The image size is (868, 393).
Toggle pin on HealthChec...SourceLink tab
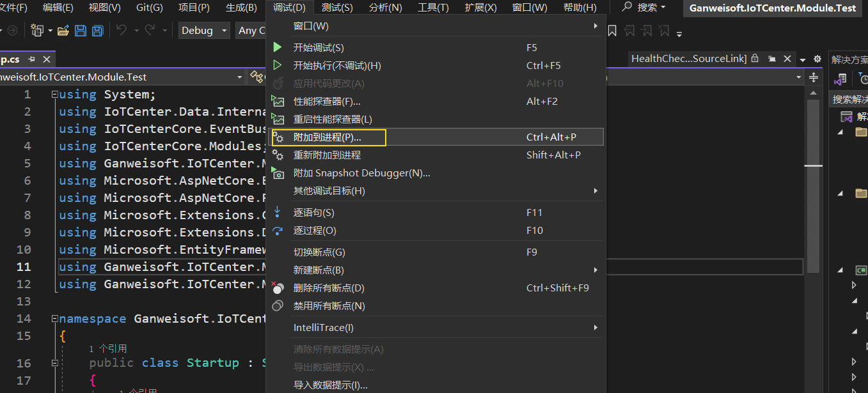pyautogui.click(x=771, y=59)
